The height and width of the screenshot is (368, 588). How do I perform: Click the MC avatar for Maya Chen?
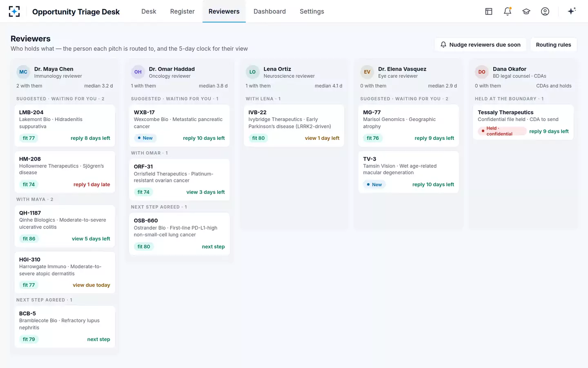[23, 72]
